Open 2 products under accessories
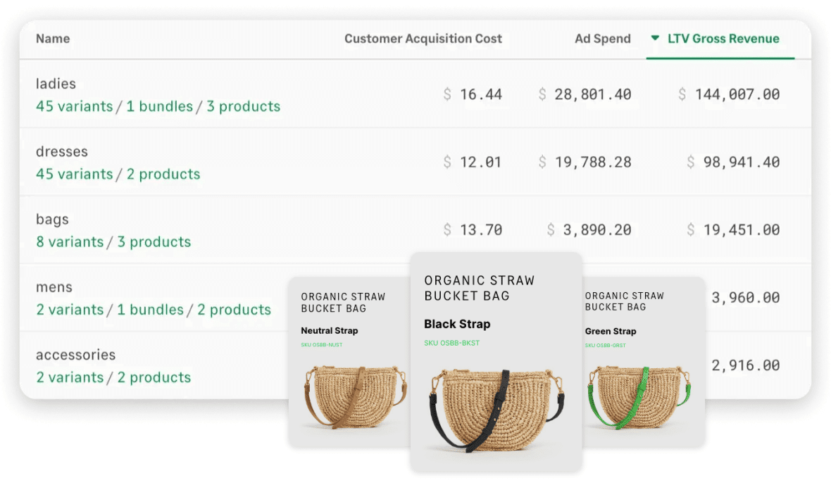 (x=154, y=377)
